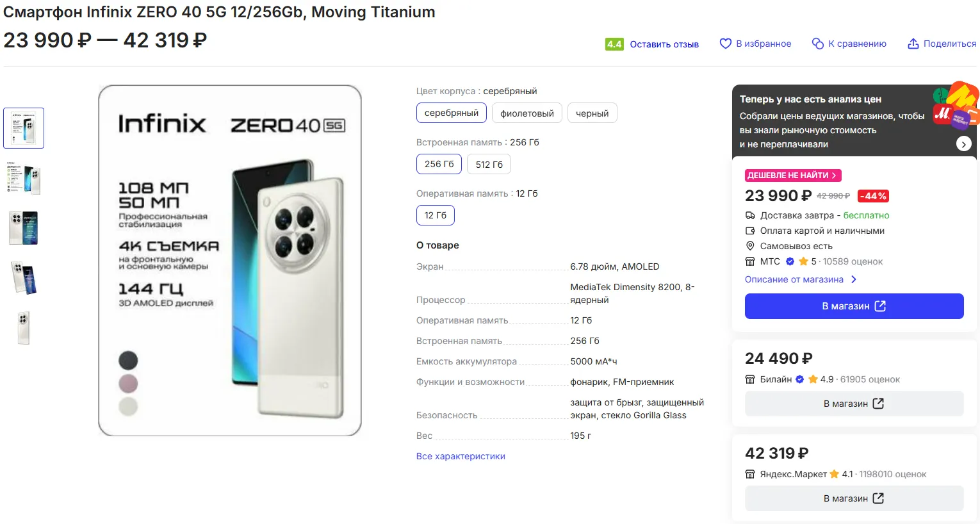Image resolution: width=980 pixels, height=524 pixels.
Task: Click external link icon on Билайн store button
Action: (x=878, y=404)
